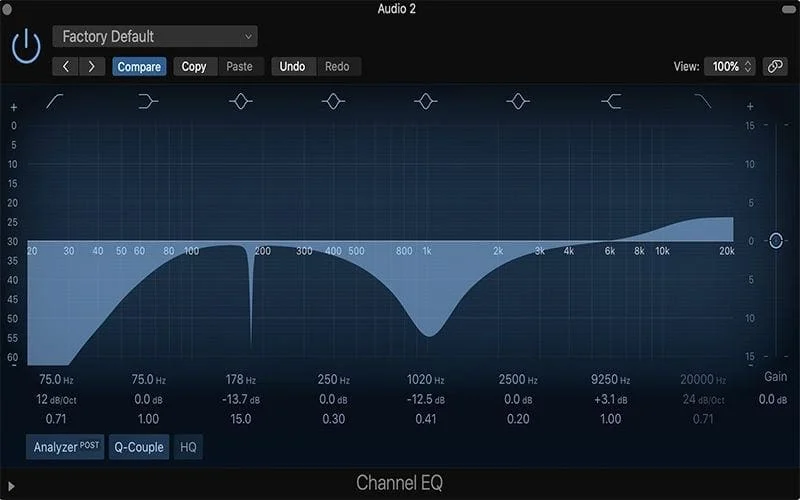Go to previous preset with left arrow
Viewport: 800px width, 500px height.
[x=65, y=66]
